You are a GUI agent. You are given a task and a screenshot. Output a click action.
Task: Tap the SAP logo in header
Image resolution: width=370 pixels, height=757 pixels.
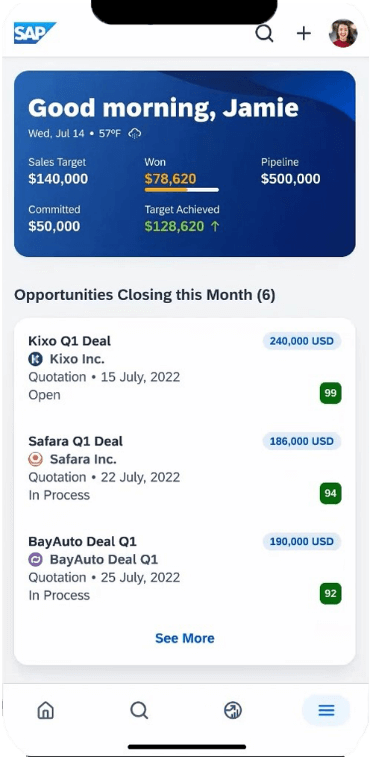point(34,33)
